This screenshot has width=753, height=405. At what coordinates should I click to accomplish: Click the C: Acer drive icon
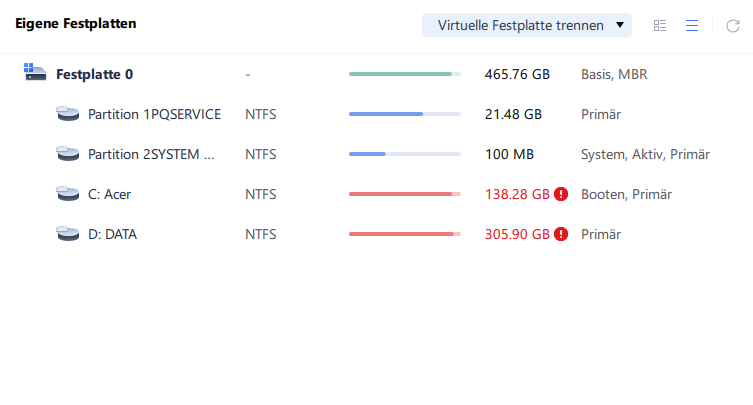67,194
